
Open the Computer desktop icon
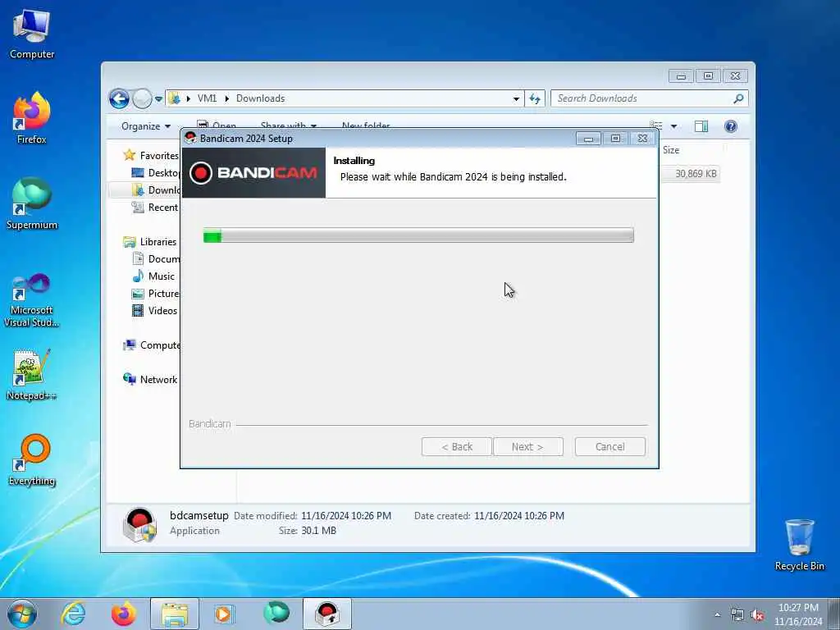[32, 34]
